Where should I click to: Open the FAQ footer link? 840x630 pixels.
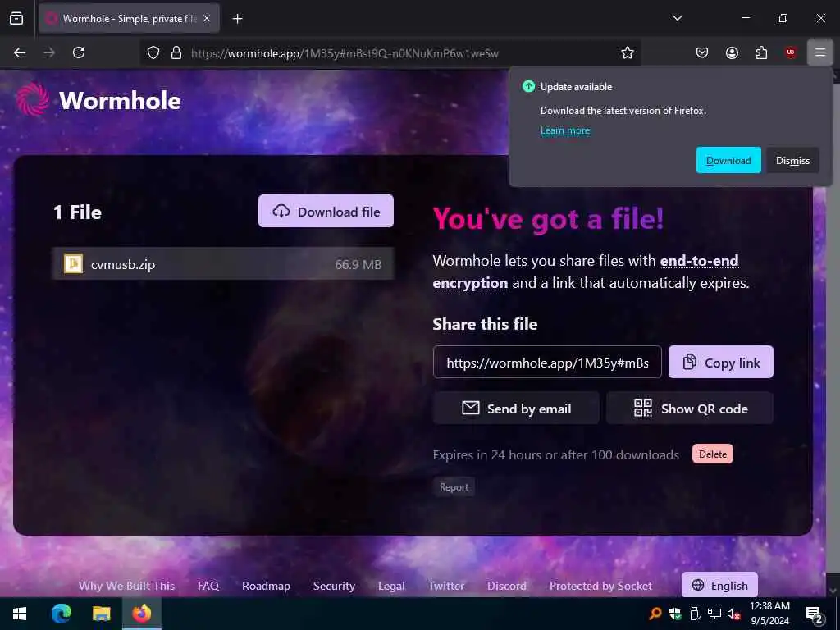[x=208, y=586]
